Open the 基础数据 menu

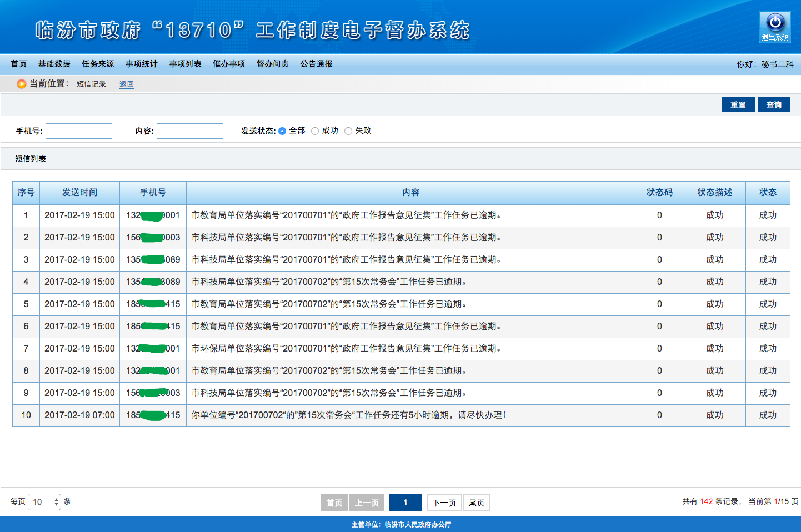(54, 64)
